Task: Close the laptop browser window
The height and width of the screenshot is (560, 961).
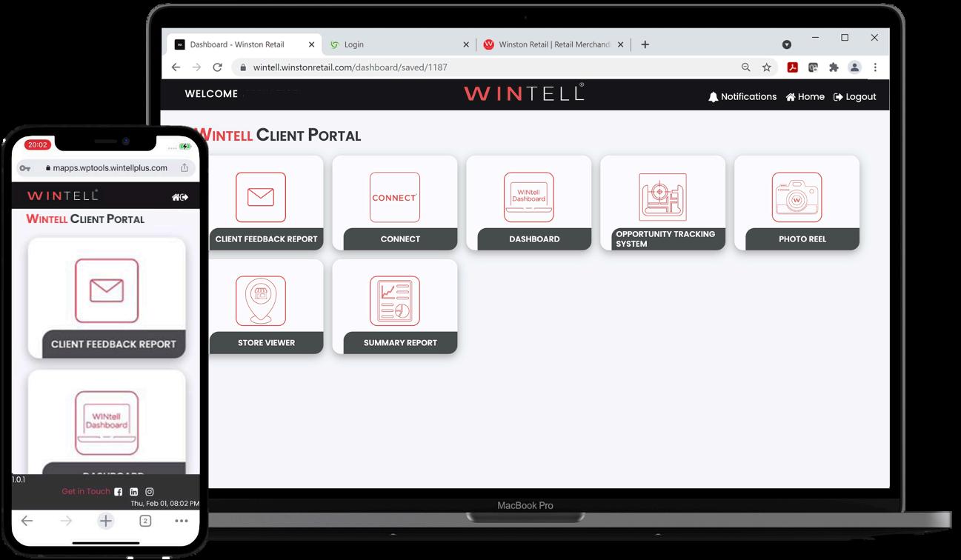Action: coord(874,38)
